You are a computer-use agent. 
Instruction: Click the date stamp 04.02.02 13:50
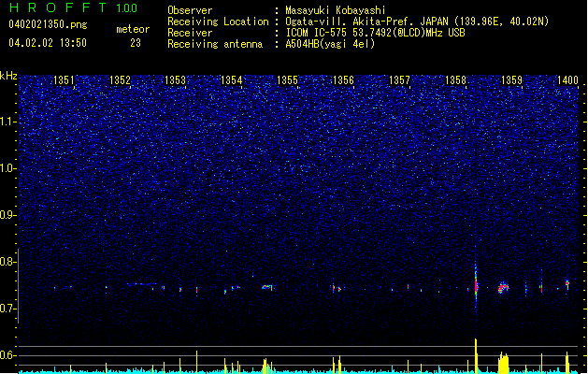pyautogui.click(x=48, y=43)
